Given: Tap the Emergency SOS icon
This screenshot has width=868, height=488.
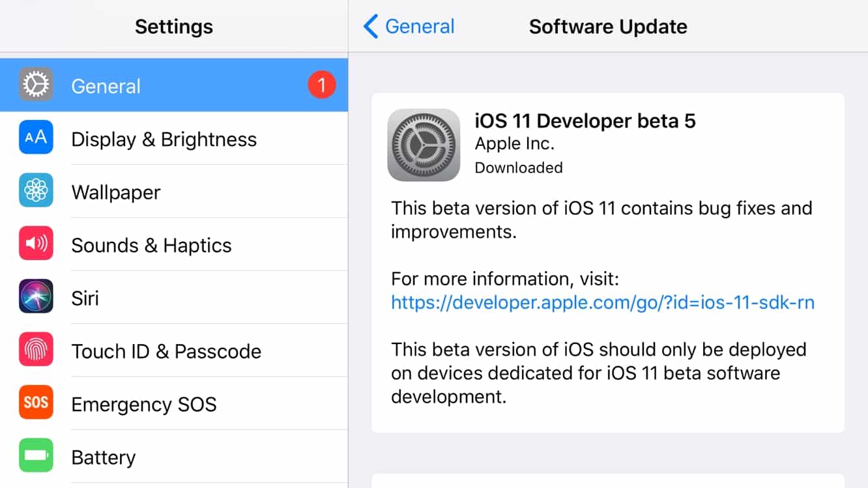Looking at the screenshot, I should (36, 403).
